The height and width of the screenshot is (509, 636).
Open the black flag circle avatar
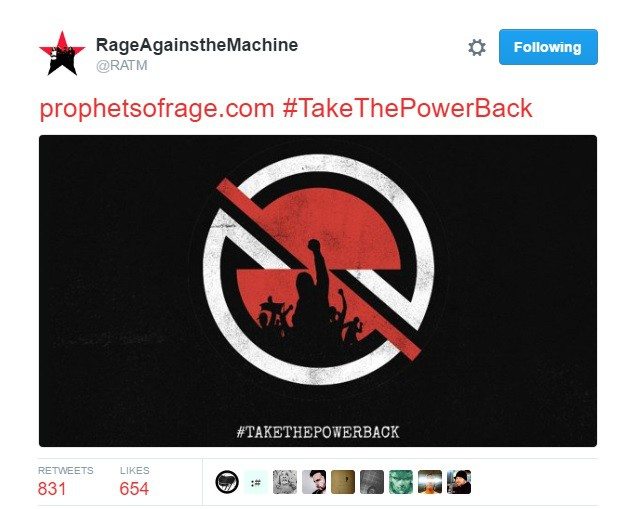(x=227, y=482)
